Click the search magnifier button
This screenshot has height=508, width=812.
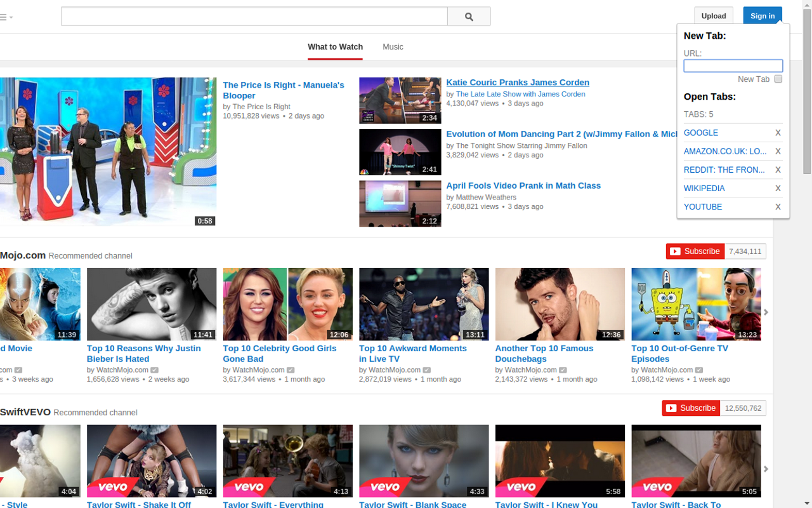pyautogui.click(x=469, y=17)
